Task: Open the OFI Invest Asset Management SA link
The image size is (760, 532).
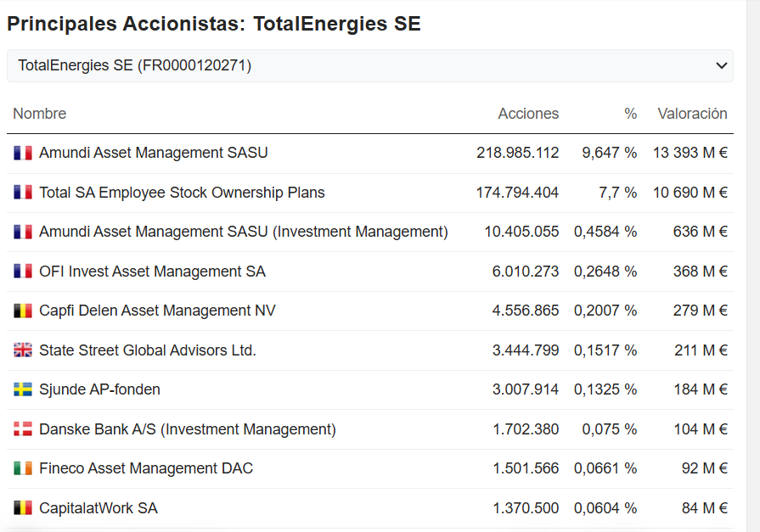Action: coord(152,272)
